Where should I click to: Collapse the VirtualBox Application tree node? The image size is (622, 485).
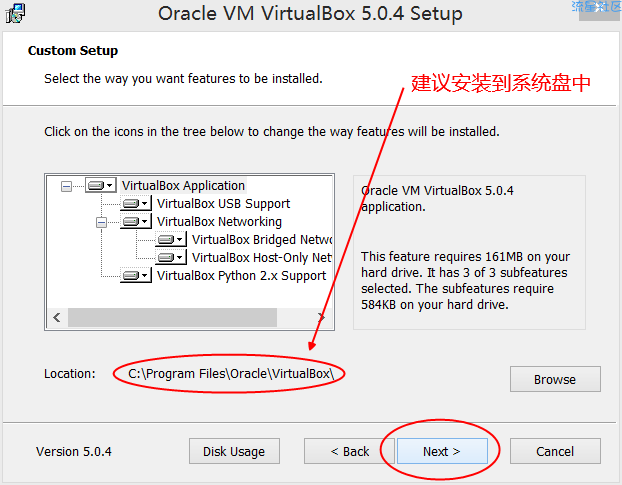(66, 186)
